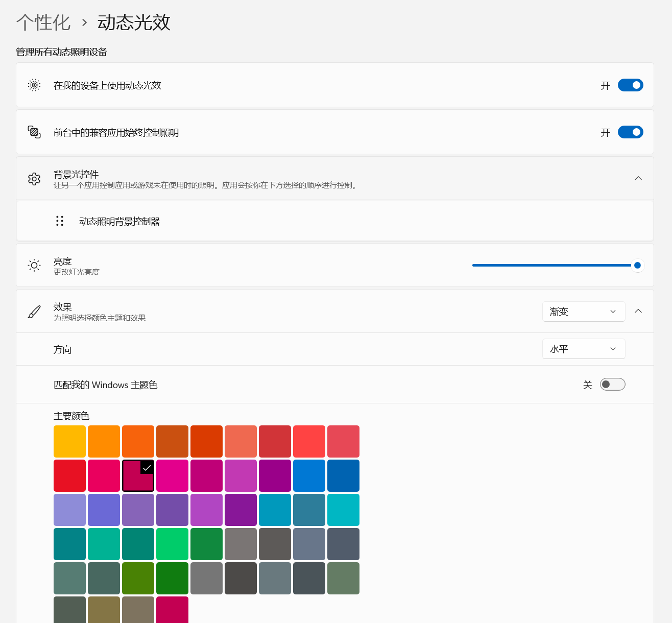Turn off 前台中的兼容应用始终控制照明 toggle

pos(631,132)
